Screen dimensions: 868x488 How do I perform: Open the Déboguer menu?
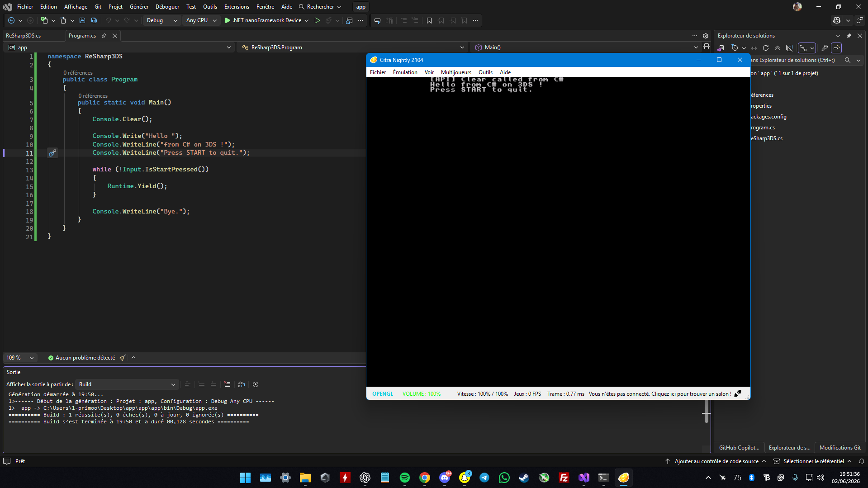click(167, 7)
